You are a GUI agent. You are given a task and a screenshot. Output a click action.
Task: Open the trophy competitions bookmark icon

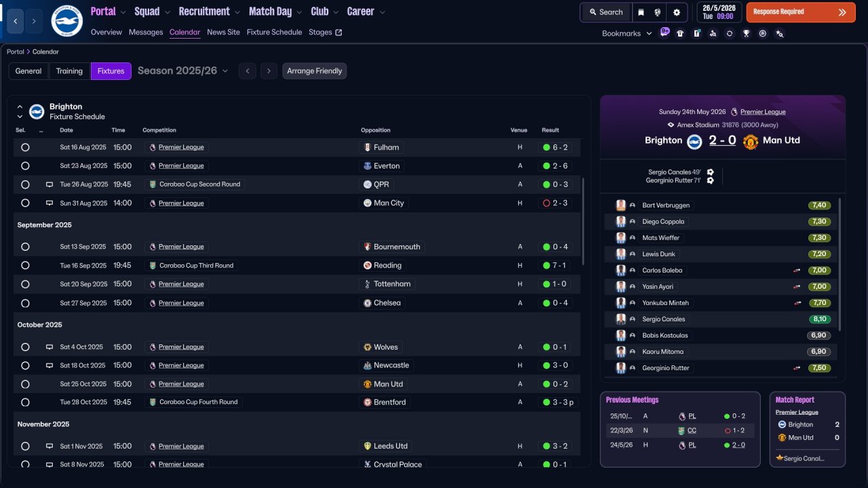tap(746, 33)
